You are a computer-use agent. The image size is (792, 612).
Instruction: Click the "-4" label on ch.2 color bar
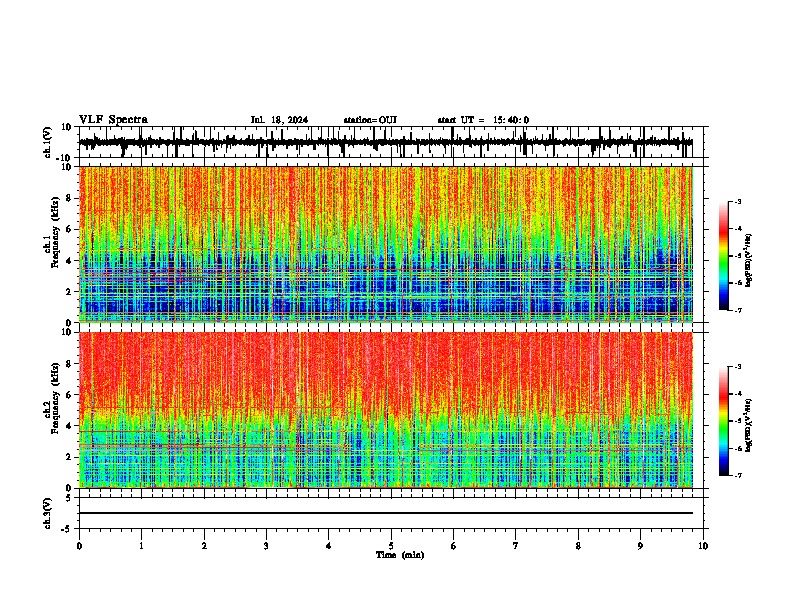(x=738, y=394)
